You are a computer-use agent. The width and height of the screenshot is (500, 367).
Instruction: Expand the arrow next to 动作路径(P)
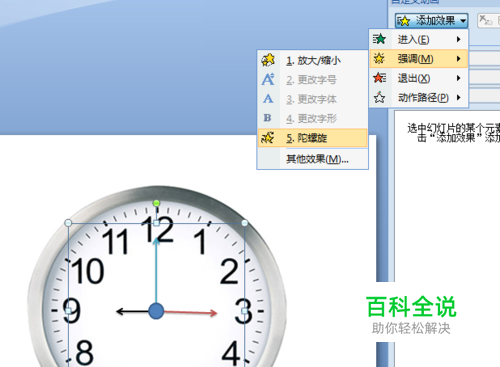[459, 97]
